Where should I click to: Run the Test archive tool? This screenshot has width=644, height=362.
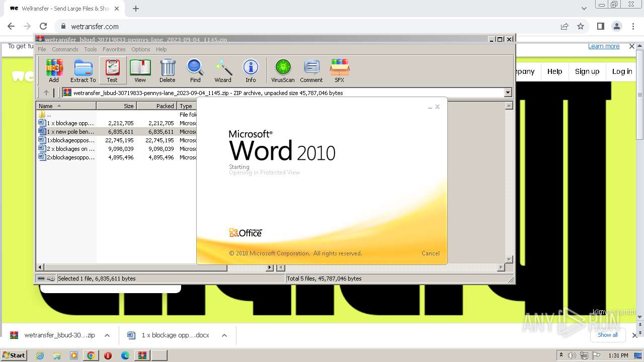[x=112, y=70]
